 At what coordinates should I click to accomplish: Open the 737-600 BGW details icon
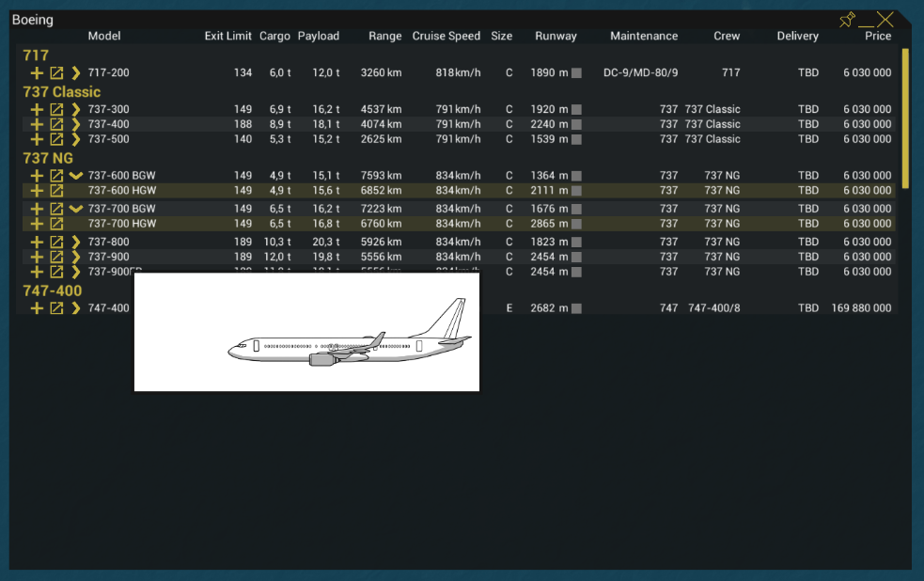pos(56,176)
